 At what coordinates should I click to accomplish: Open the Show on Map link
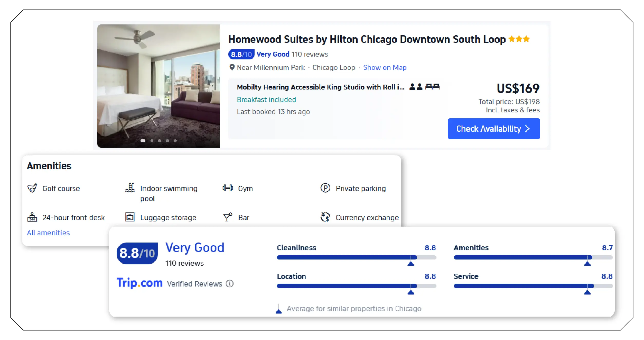(x=385, y=67)
